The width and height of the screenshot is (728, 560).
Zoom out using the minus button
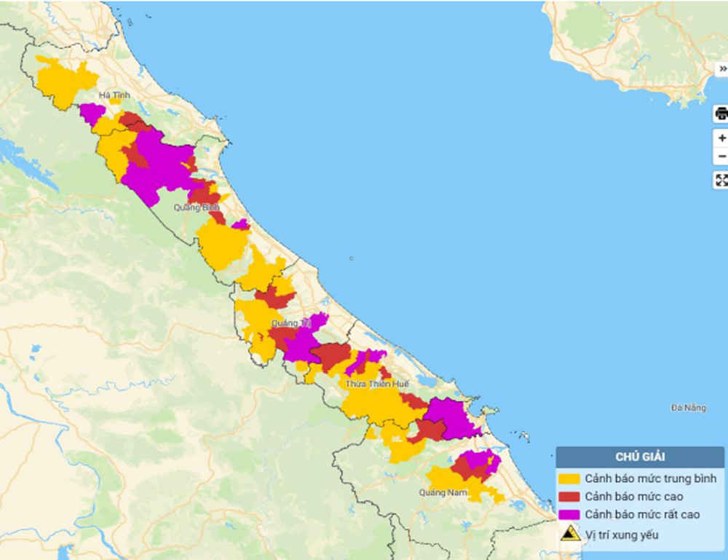point(721,157)
